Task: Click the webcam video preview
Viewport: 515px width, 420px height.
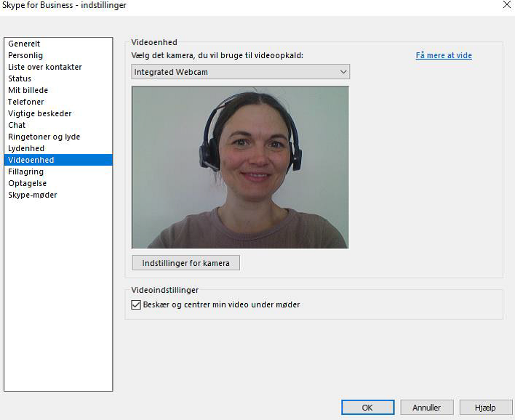Action: click(240, 167)
